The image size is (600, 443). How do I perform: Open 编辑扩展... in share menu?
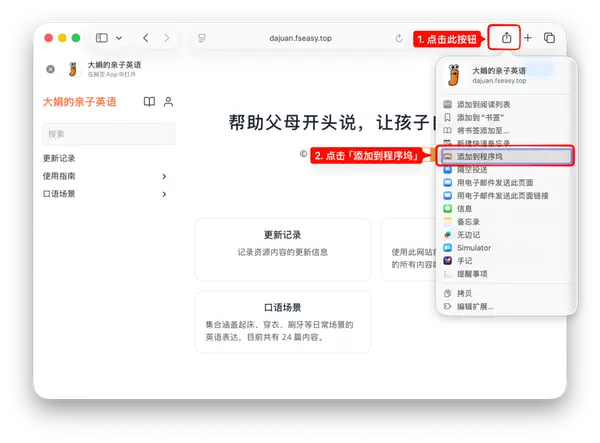(506, 306)
